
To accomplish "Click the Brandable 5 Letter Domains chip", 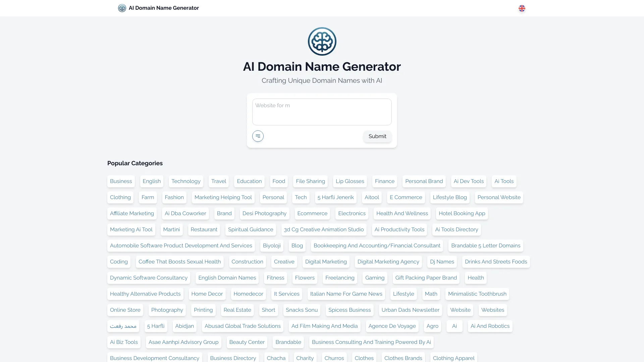I will (485, 246).
